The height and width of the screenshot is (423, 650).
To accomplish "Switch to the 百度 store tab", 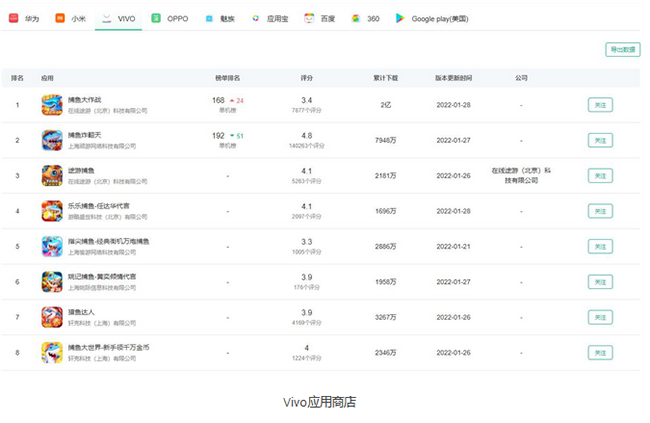I will [x=320, y=19].
